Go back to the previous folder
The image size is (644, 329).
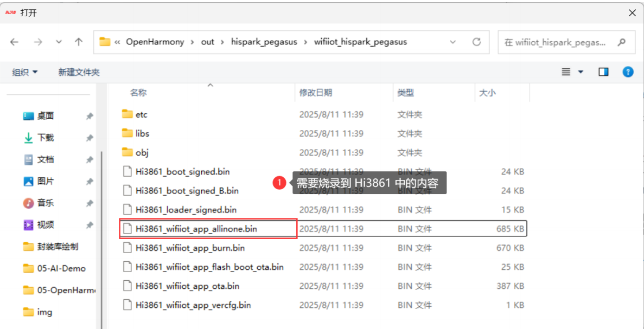coord(14,42)
